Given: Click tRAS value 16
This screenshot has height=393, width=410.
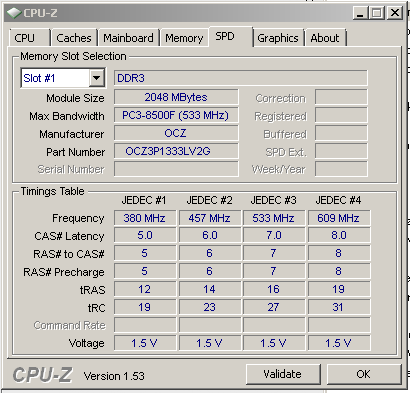Looking at the screenshot, I should (x=274, y=289).
